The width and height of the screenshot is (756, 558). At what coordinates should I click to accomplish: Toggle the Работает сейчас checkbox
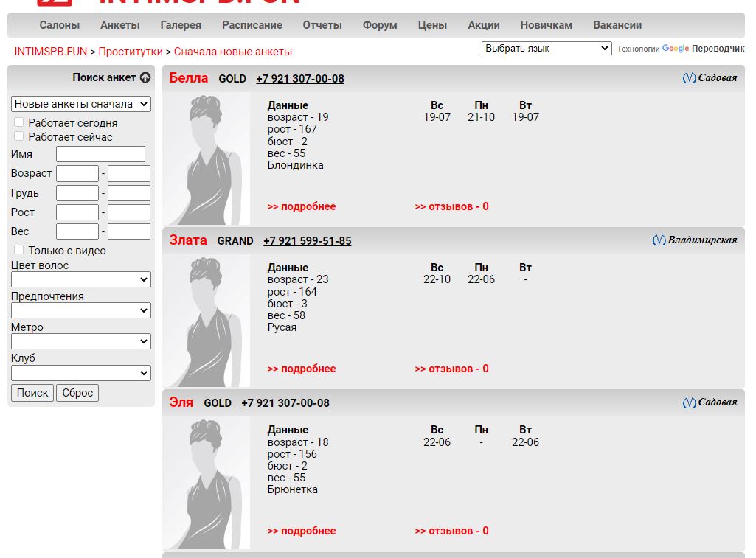pos(19,136)
